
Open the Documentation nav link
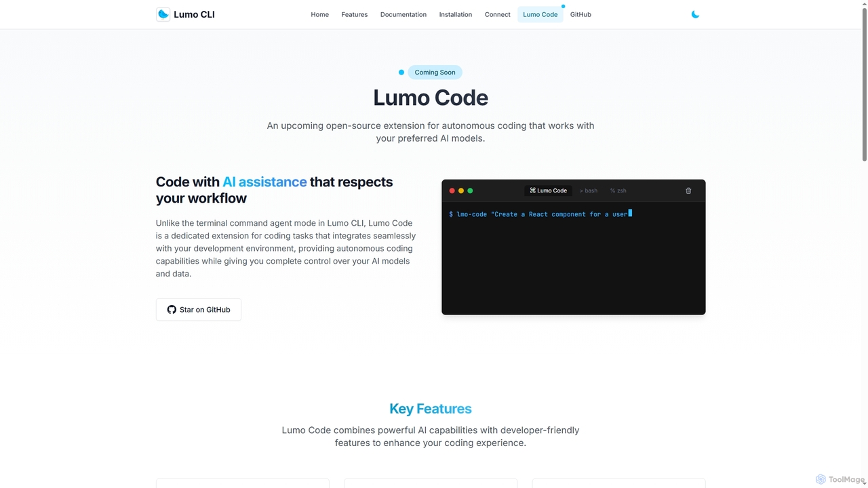403,14
